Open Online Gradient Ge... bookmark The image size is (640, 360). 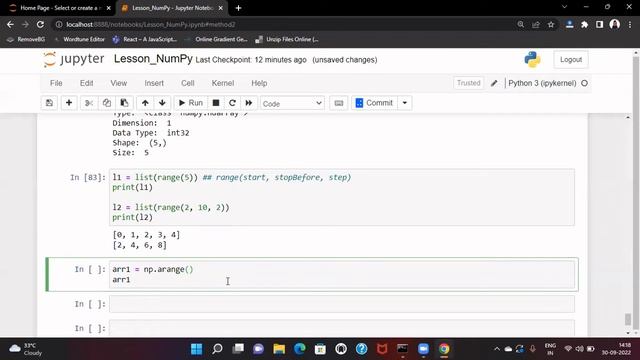[216, 40]
